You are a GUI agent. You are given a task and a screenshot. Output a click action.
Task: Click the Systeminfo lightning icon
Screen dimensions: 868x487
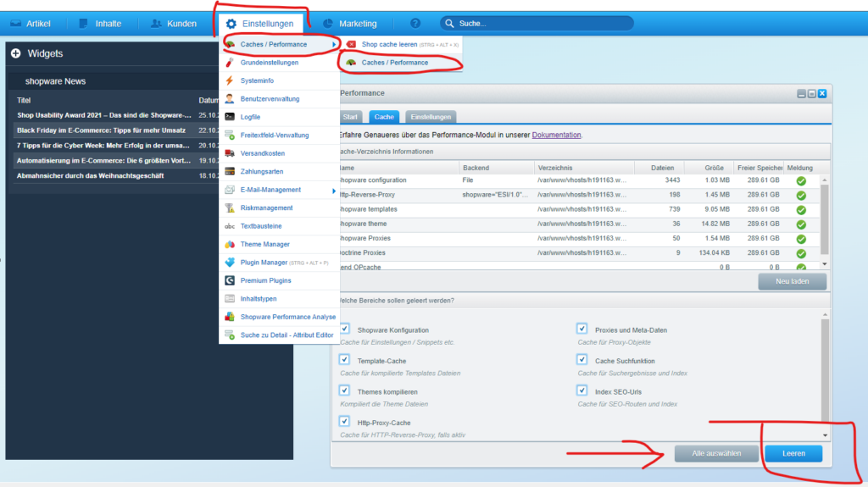230,80
